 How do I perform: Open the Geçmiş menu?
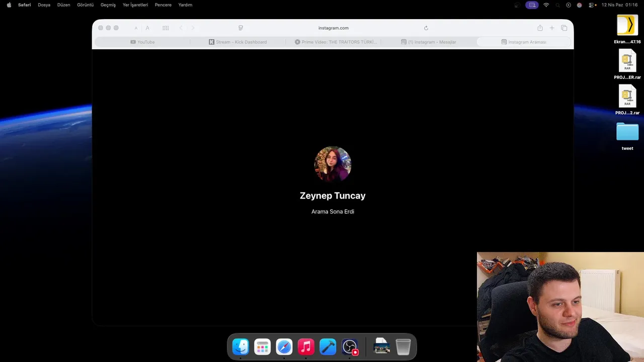click(x=108, y=5)
